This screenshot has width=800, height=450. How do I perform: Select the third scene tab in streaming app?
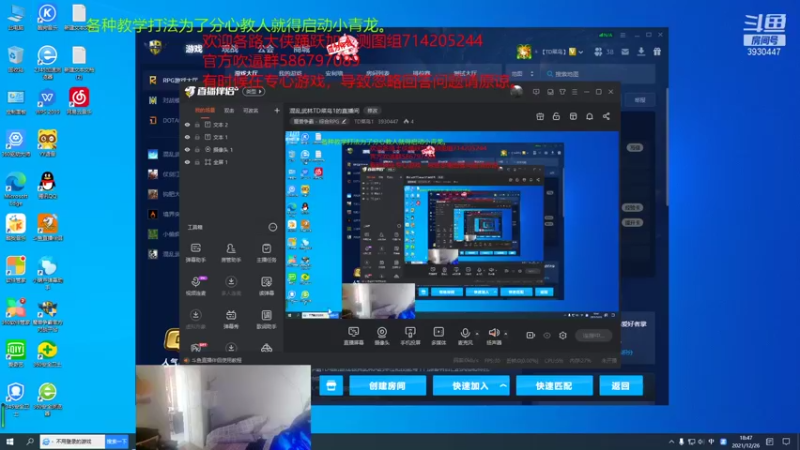[x=251, y=111]
